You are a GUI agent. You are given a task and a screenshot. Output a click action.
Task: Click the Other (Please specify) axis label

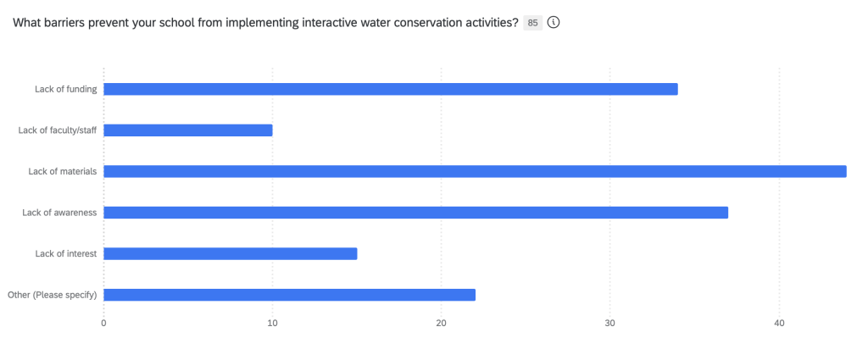(52, 295)
